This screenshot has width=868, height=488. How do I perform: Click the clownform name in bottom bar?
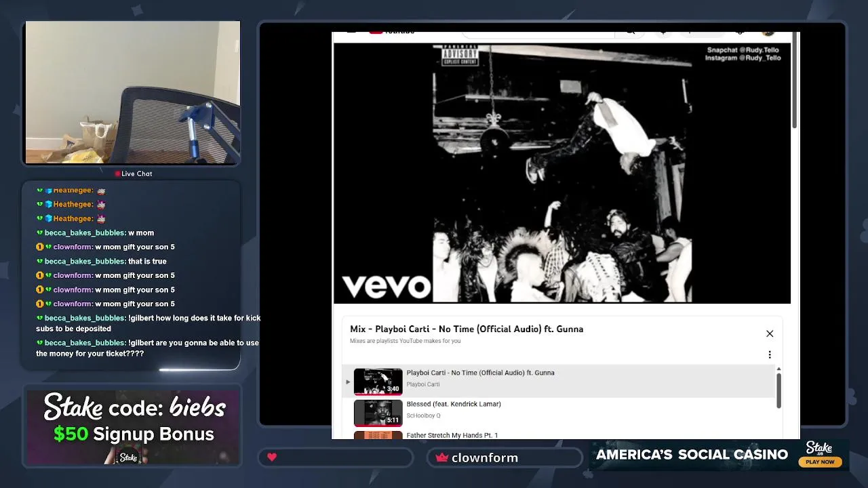click(485, 457)
